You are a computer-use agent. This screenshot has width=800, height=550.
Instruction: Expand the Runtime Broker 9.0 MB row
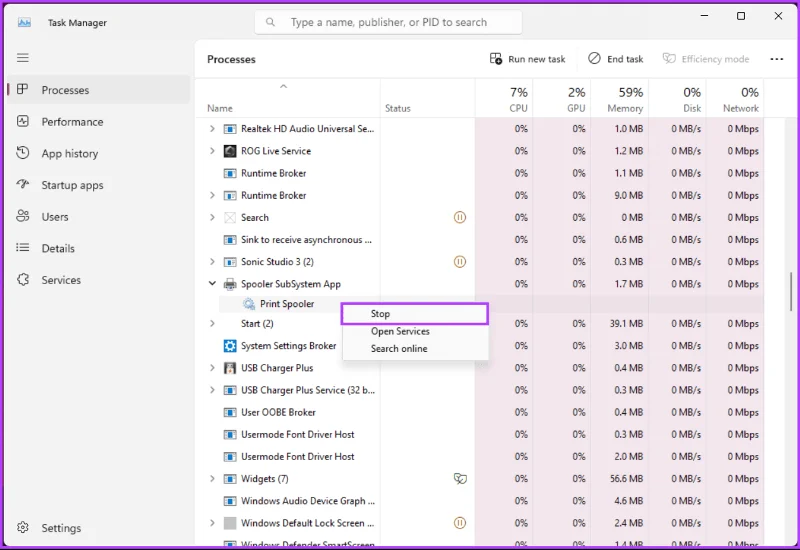click(x=212, y=195)
